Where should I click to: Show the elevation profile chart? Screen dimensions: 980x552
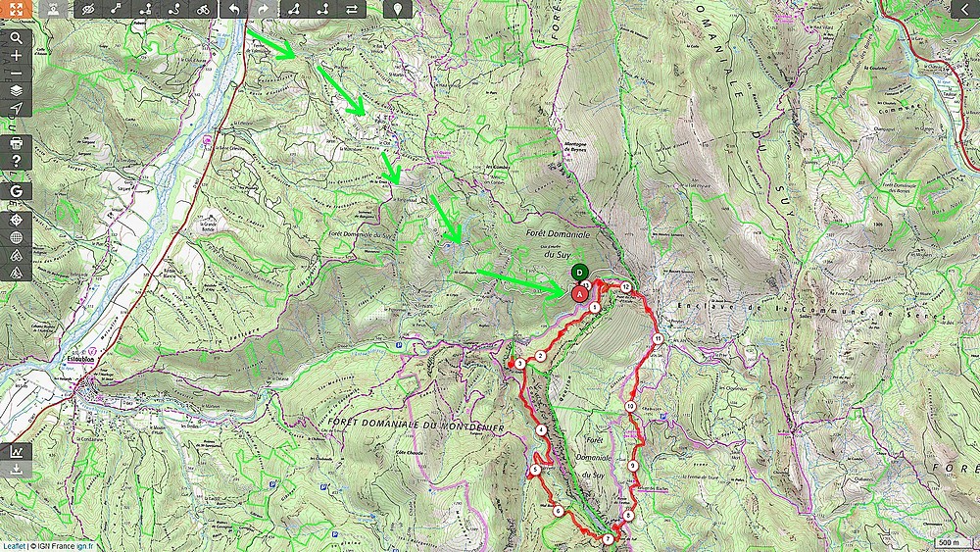click(17, 451)
